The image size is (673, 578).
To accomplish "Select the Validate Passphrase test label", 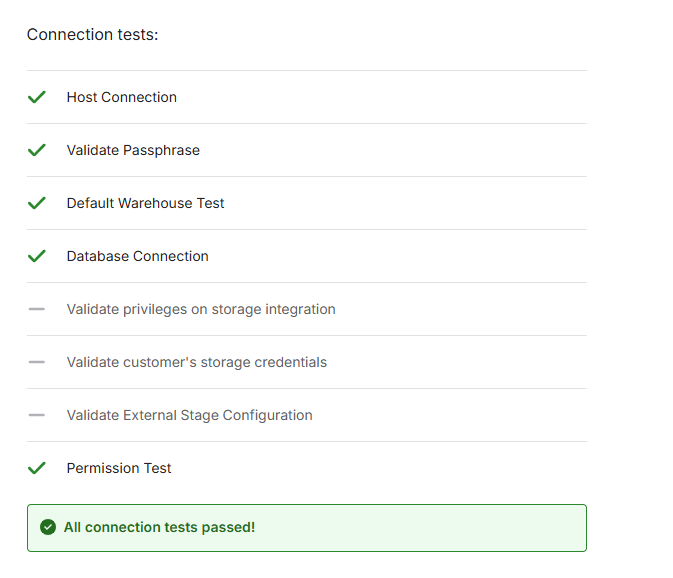I will click(x=133, y=150).
